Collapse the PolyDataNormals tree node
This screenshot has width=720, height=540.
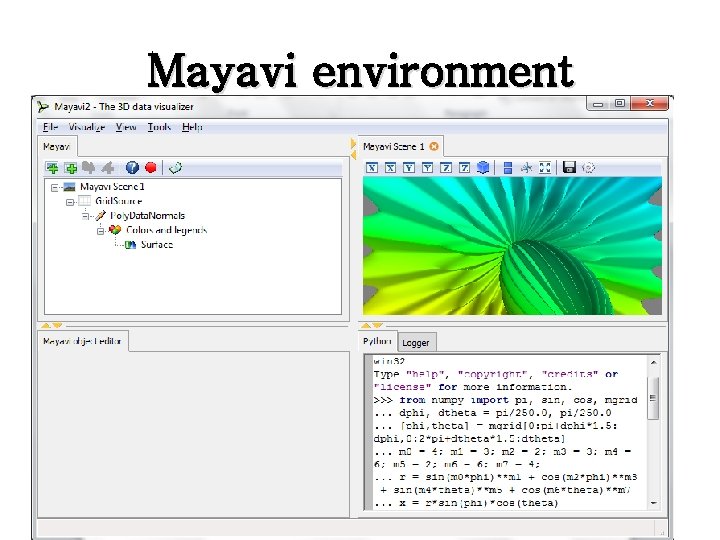[85, 216]
